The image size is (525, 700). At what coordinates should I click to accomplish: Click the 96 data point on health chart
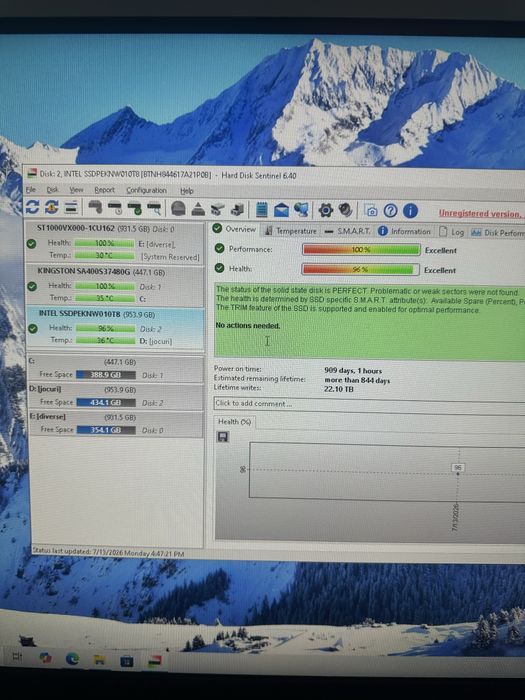tap(458, 473)
